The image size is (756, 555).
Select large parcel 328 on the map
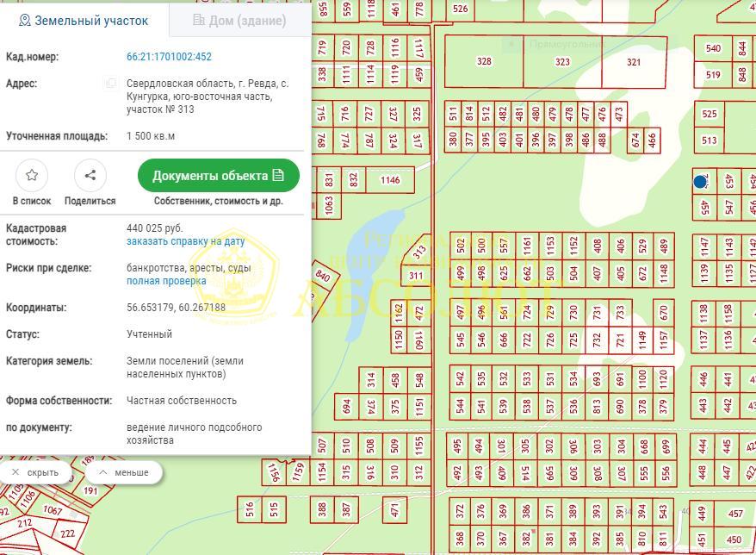(484, 61)
